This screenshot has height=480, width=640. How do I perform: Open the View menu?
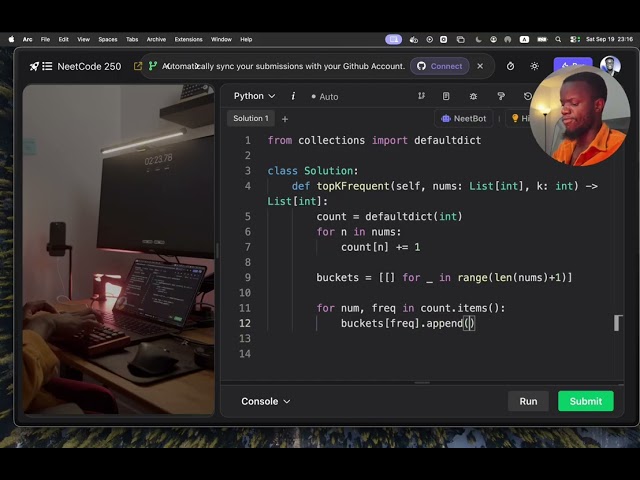(x=83, y=40)
